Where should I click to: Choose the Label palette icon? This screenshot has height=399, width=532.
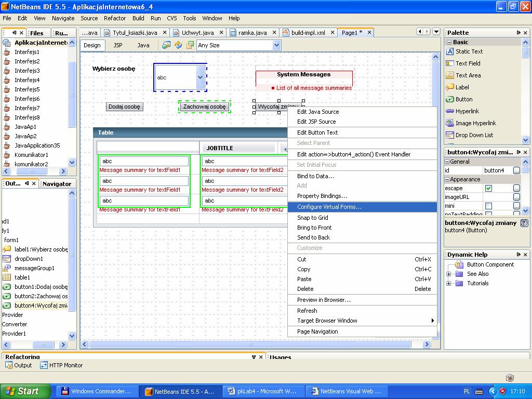pos(449,87)
